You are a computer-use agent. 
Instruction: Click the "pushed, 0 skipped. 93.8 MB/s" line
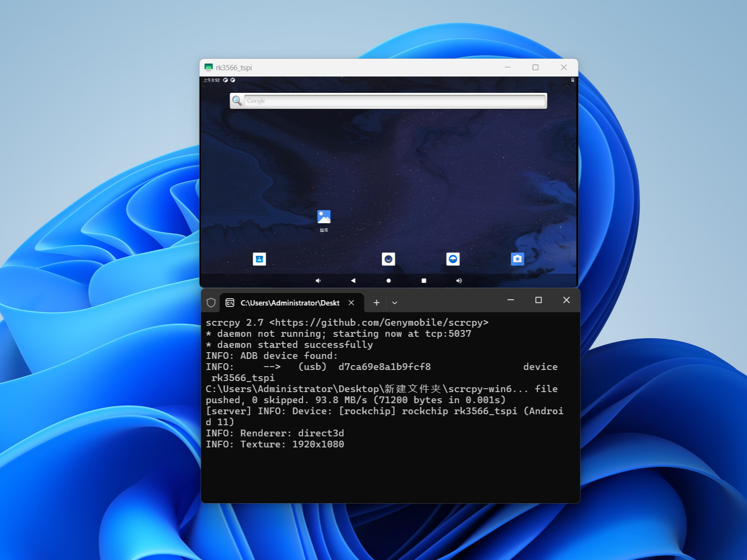click(356, 400)
